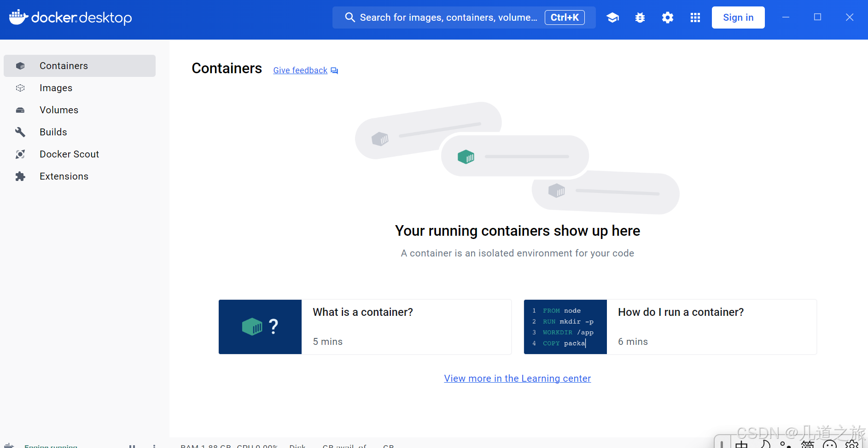Viewport: 868px width, 448px height.
Task: Report a bug using the bug icon
Action: tap(640, 17)
